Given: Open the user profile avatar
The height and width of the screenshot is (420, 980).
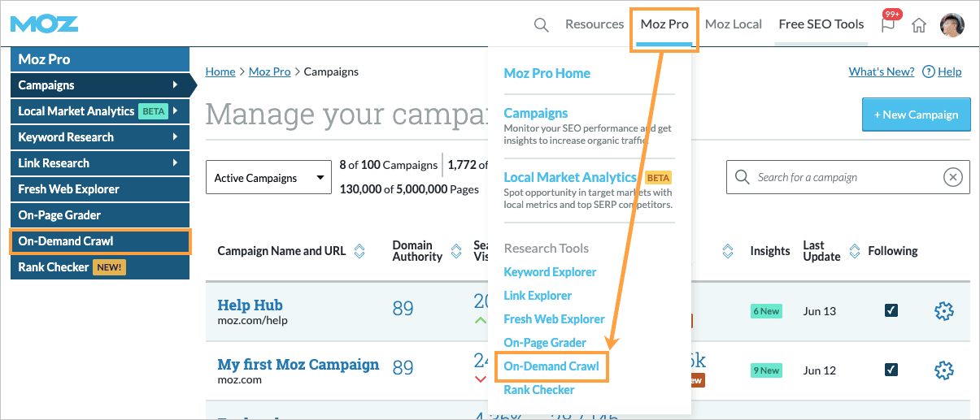Looking at the screenshot, I should (x=952, y=24).
